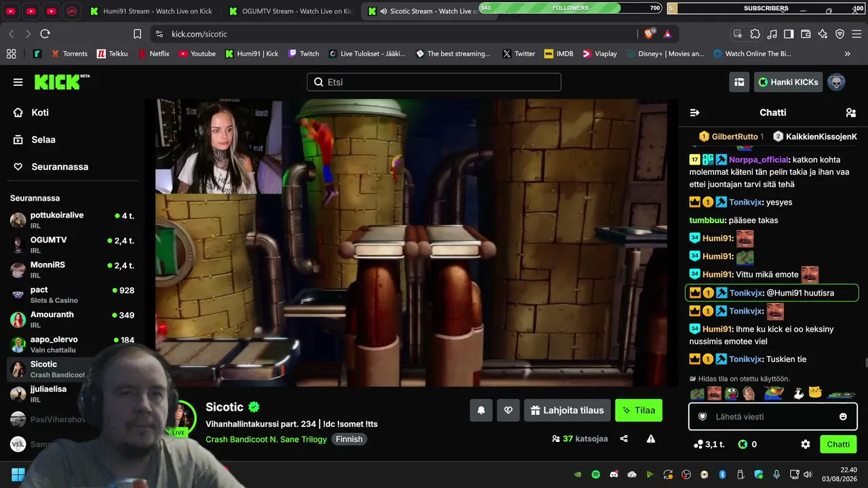Click the green Tilaa button

pos(639,410)
